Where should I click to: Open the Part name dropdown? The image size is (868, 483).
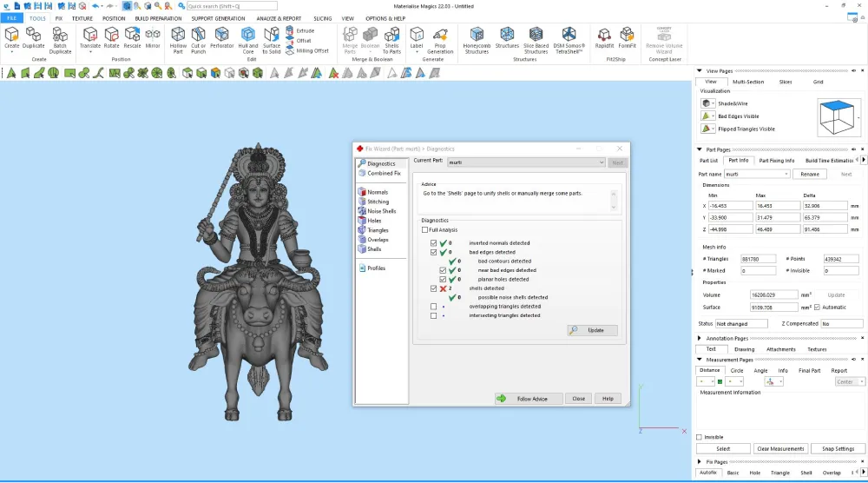tap(757, 174)
